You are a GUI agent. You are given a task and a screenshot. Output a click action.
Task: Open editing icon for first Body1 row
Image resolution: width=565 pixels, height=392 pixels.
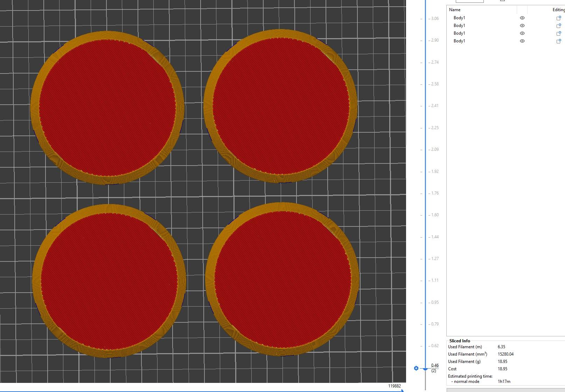[x=559, y=18]
